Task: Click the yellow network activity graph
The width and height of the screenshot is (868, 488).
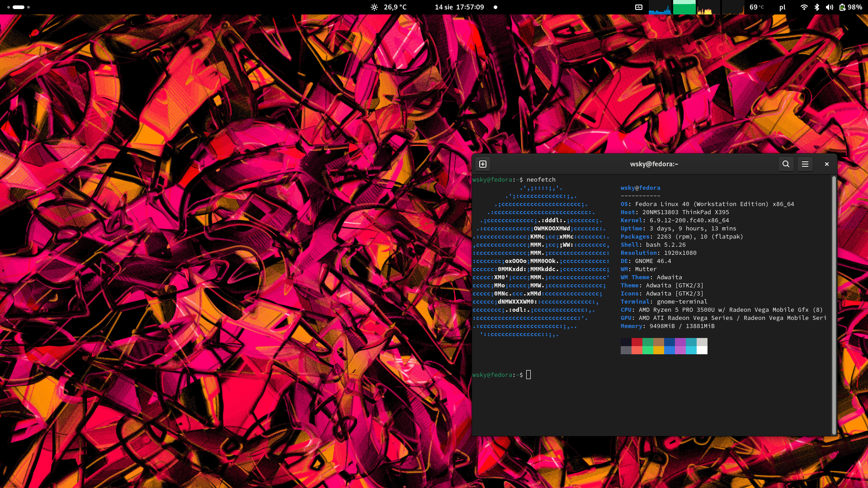Action: (708, 7)
